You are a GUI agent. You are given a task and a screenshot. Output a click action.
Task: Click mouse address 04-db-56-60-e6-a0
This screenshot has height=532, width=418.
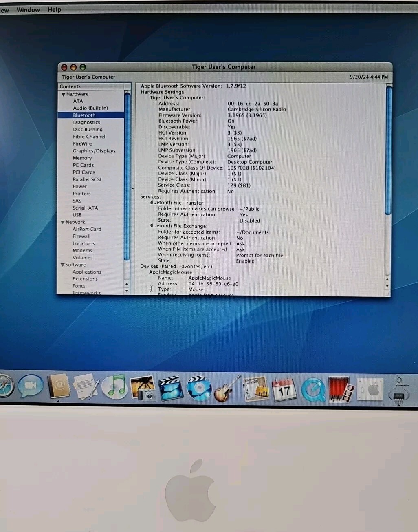pyautogui.click(x=213, y=284)
